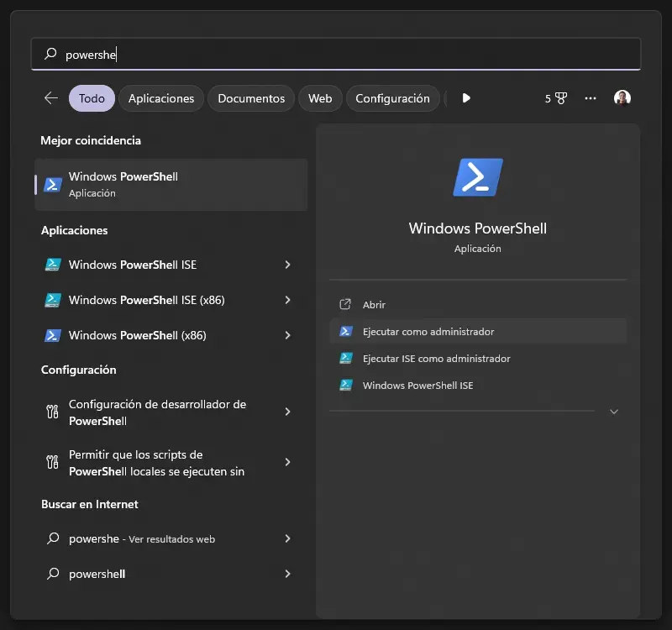Click the Windows PowerShell ISE (x86) icon
672x630 pixels.
pos(53,300)
